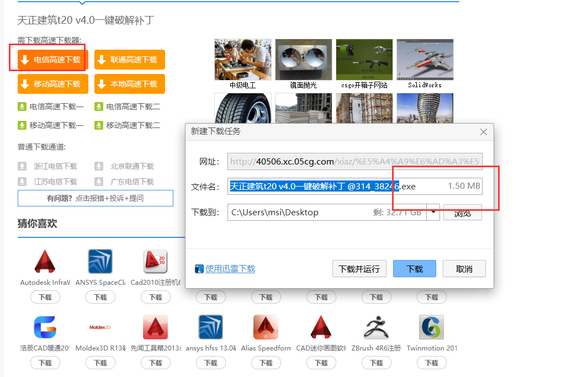
Task: Click the 下载并运行 button
Action: pyautogui.click(x=359, y=269)
